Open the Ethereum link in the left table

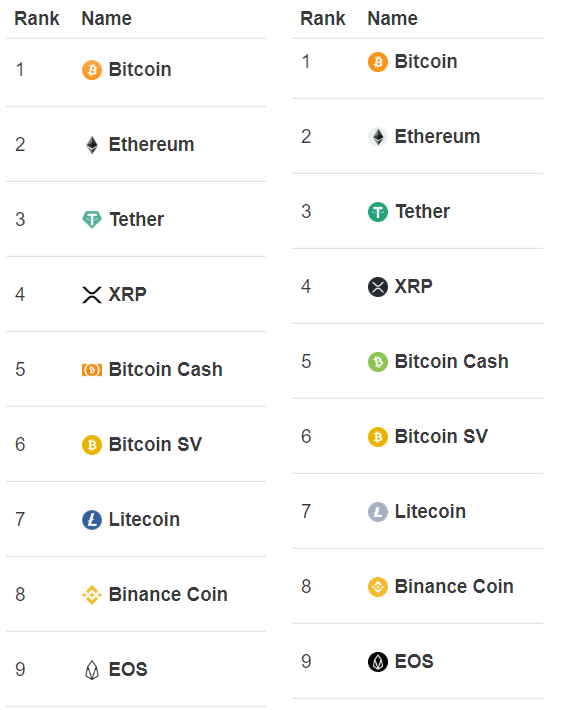[151, 145]
